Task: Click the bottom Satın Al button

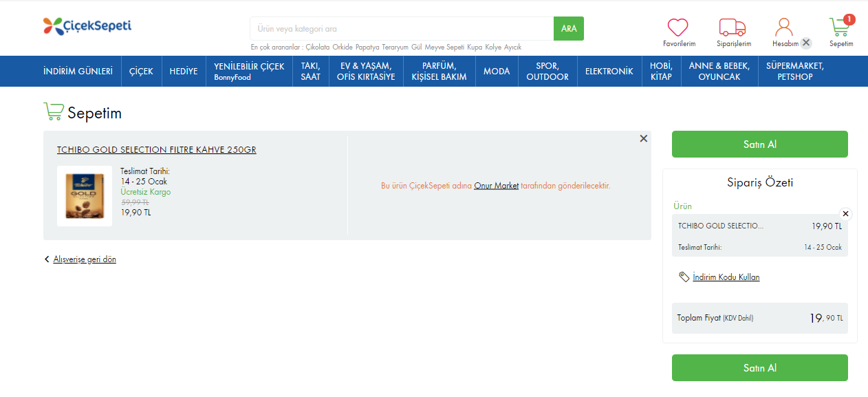Action: point(760,368)
